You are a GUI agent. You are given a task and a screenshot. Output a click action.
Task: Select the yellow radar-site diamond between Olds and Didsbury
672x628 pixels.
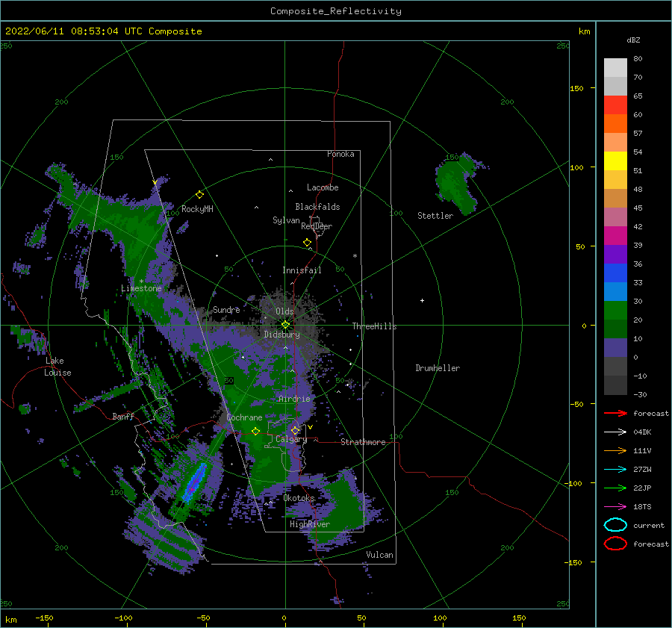[x=285, y=325]
